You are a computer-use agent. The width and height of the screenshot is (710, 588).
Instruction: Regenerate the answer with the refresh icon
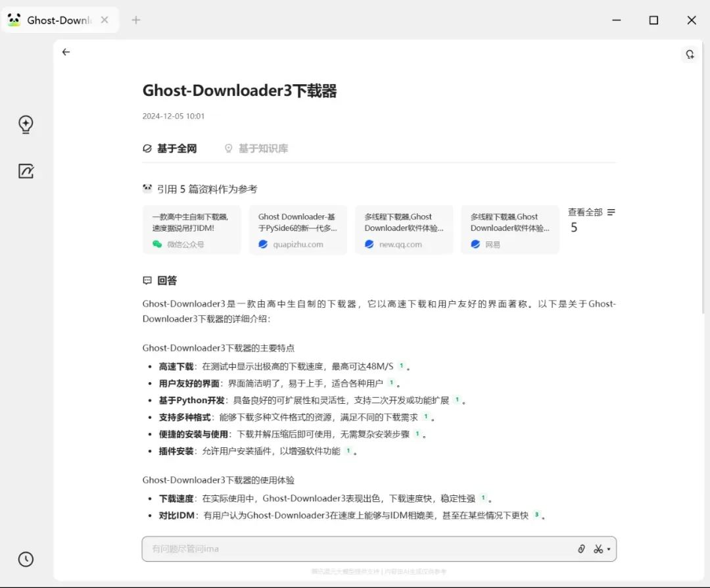pyautogui.click(x=689, y=55)
